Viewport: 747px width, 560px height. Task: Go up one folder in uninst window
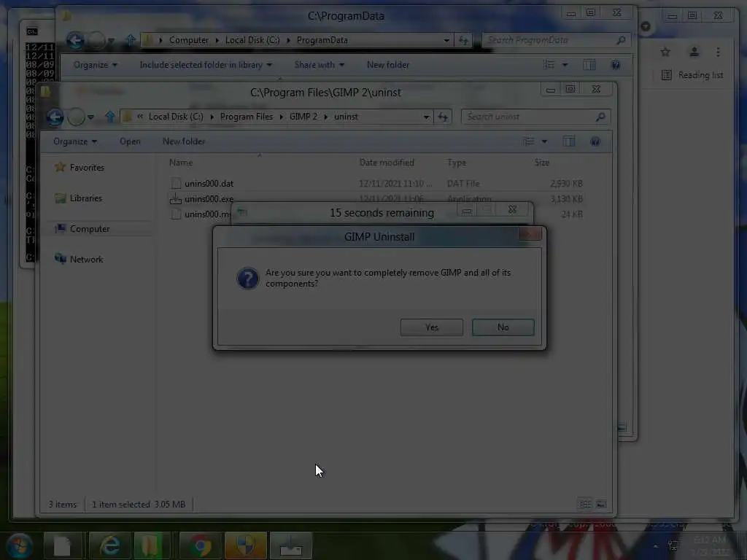pyautogui.click(x=110, y=117)
